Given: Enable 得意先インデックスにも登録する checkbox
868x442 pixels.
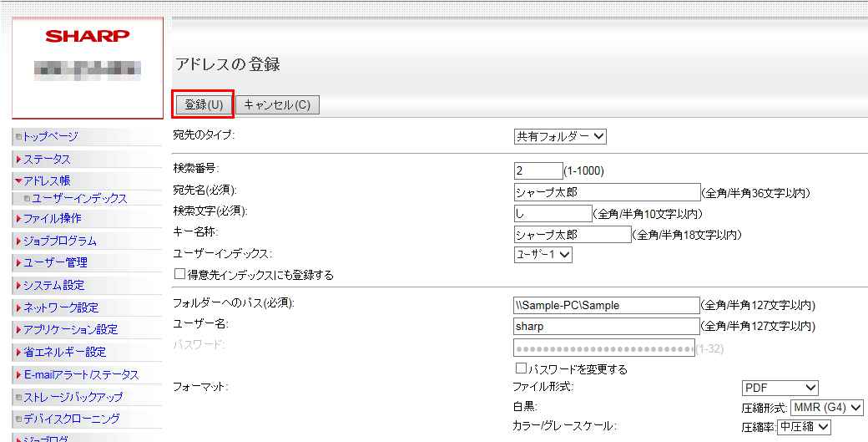Looking at the screenshot, I should [179, 274].
